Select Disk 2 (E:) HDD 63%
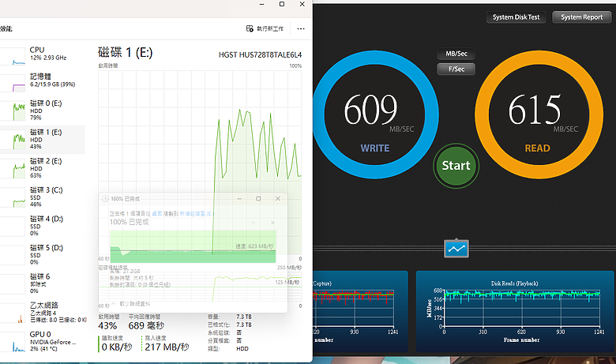 pos(43,168)
